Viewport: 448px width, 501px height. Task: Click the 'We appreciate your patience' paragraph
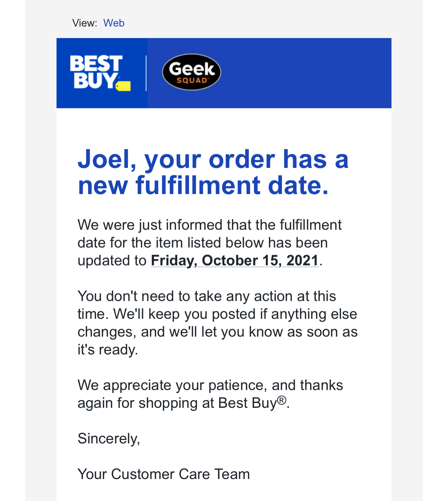pyautogui.click(x=210, y=394)
